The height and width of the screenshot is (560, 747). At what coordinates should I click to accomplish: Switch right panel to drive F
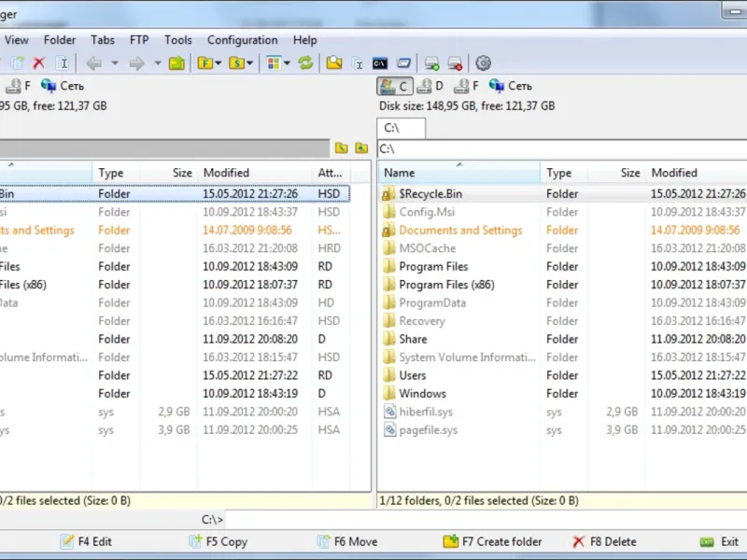click(x=466, y=86)
